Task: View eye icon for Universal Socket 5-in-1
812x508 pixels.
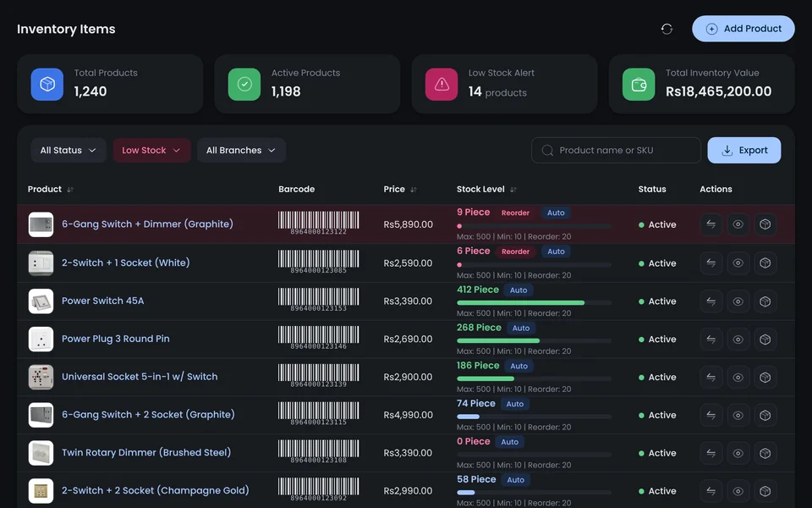Action: click(x=738, y=378)
